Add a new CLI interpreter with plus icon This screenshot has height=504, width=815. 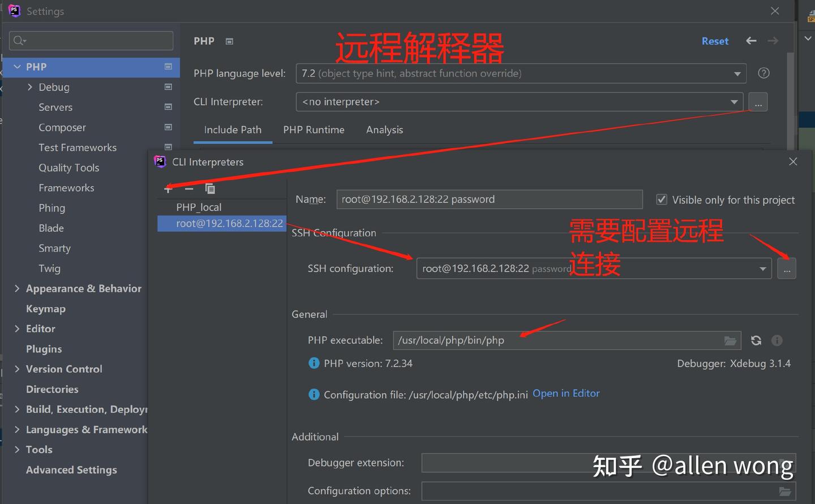(x=168, y=189)
